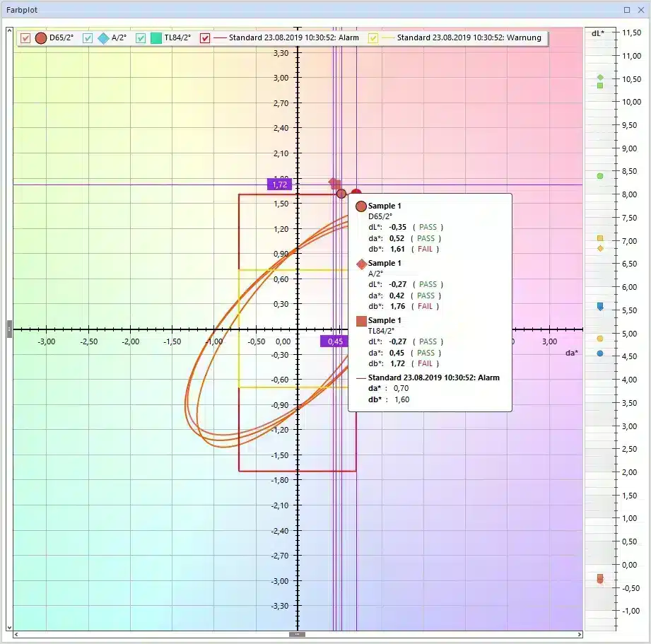Click the red circle D65/2° legend icon
The image size is (651, 644).
click(x=41, y=38)
